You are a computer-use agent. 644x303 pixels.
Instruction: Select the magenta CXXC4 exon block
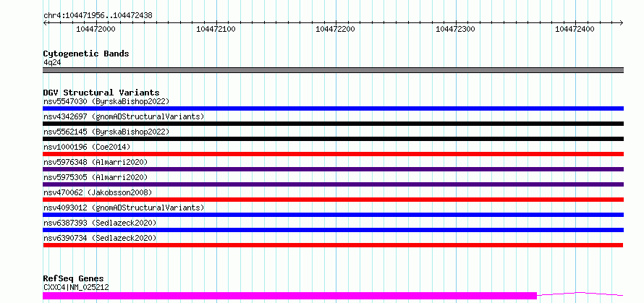pyautogui.click(x=289, y=296)
